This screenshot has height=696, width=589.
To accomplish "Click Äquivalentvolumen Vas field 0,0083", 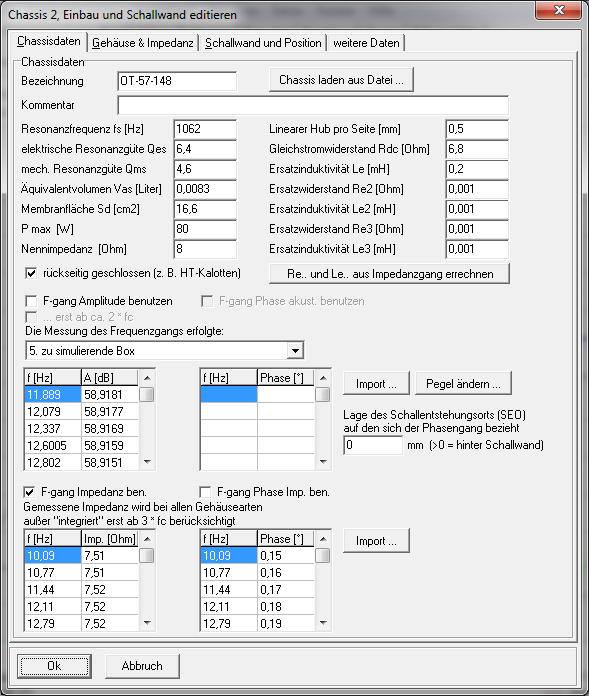I will click(205, 189).
